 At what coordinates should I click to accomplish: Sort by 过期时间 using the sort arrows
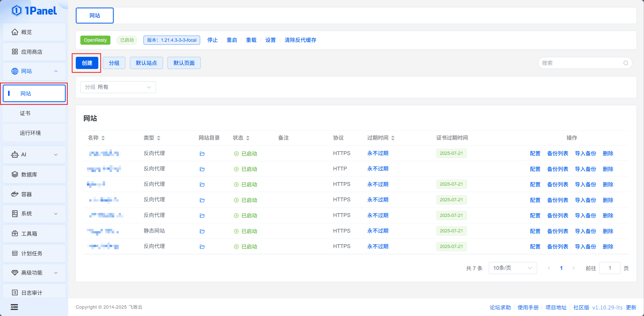(393, 138)
